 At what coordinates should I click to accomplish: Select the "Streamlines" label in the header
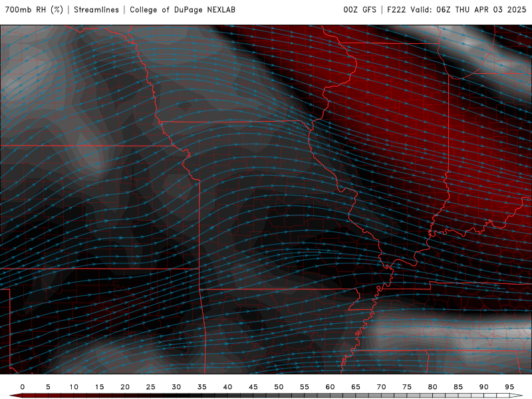[96, 9]
